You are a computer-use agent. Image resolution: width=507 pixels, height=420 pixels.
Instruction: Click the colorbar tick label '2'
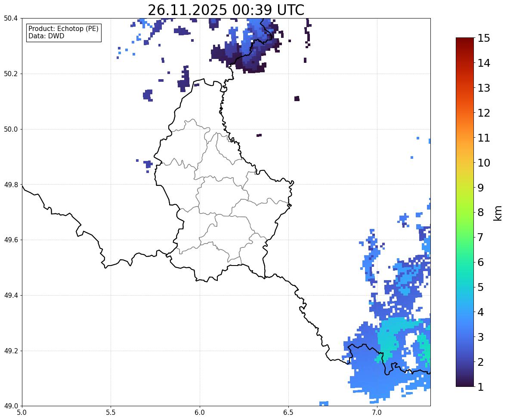pyautogui.click(x=481, y=362)
